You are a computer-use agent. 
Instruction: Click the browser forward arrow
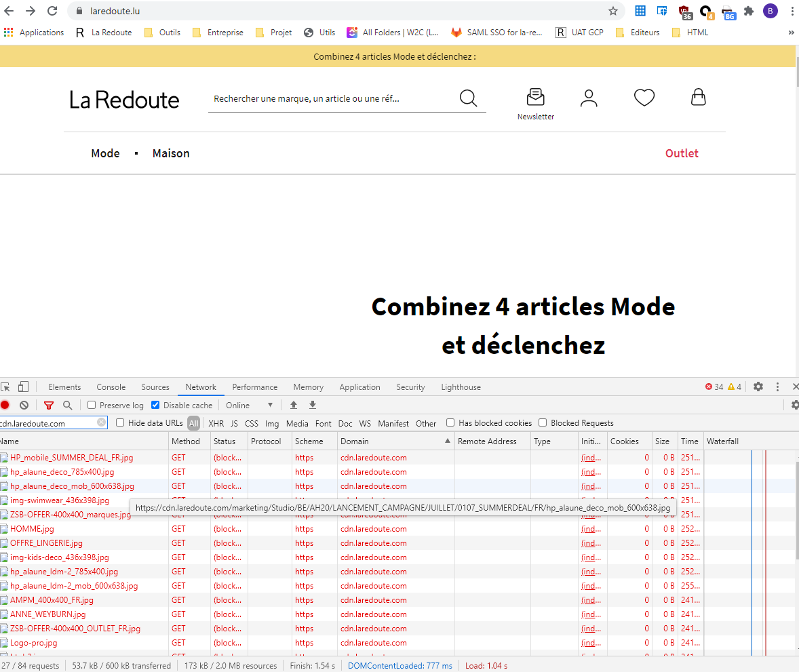click(31, 11)
